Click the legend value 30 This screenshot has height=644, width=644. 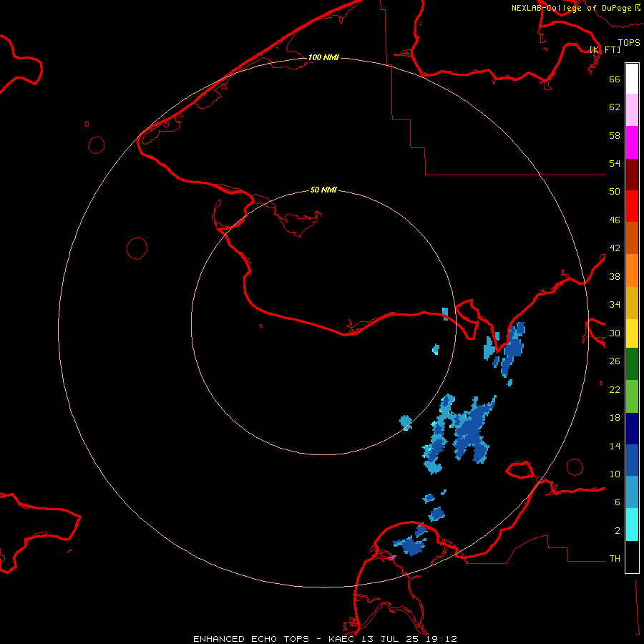click(615, 333)
